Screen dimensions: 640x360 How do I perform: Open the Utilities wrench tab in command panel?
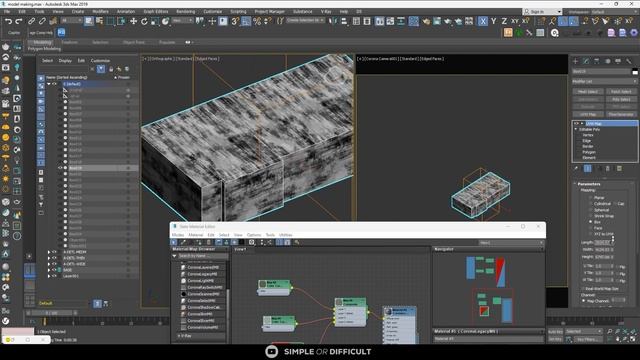tap(629, 61)
